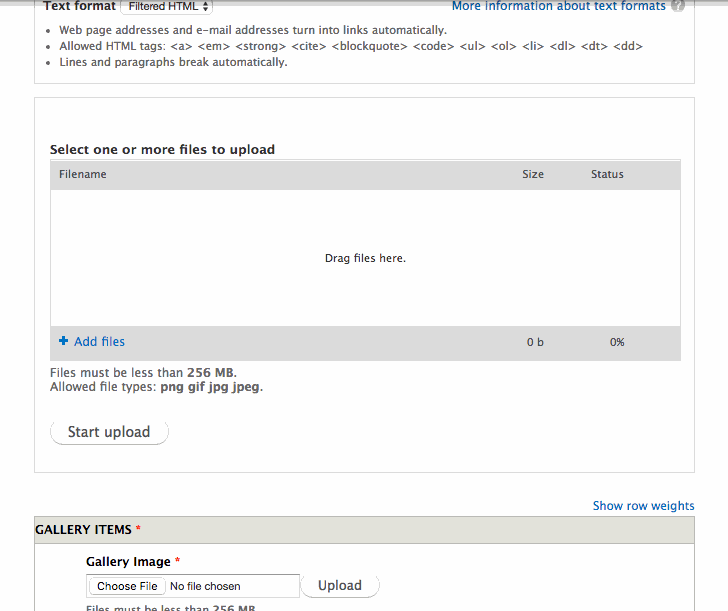Click the GALLERY ITEMS table header
Screen dimensions: 728x611
pyautogui.click(x=364, y=530)
